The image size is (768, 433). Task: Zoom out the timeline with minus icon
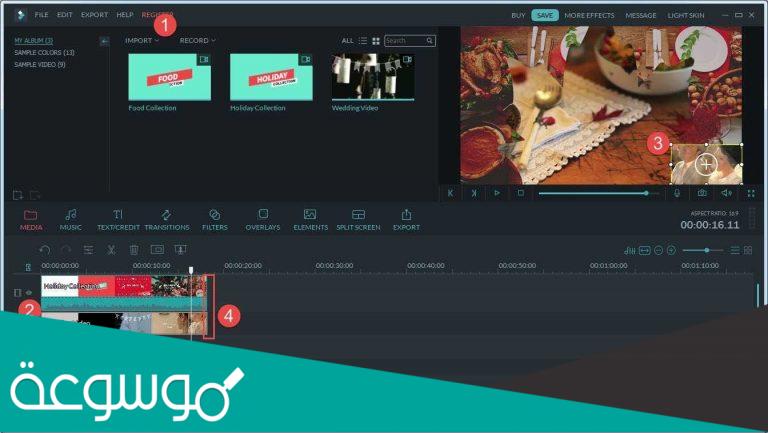point(658,250)
